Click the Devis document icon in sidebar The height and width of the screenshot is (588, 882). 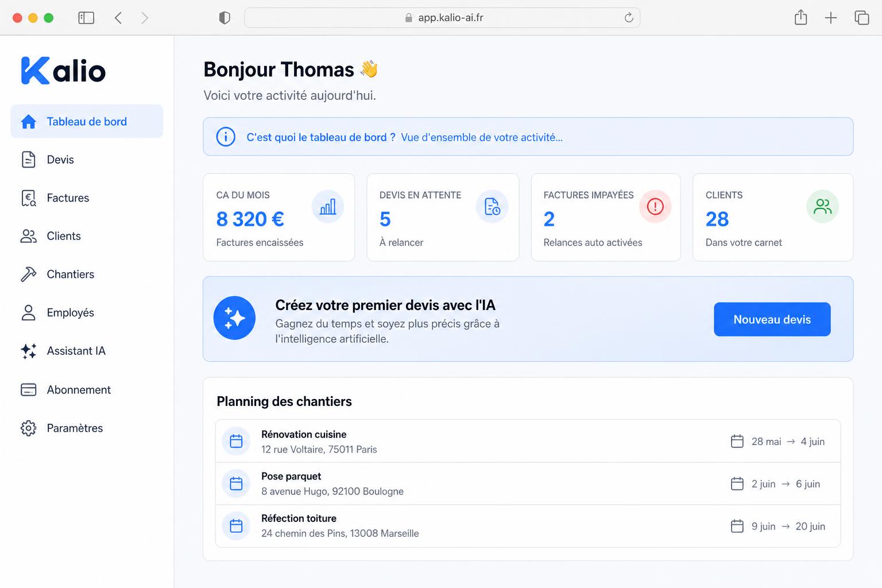click(x=29, y=160)
